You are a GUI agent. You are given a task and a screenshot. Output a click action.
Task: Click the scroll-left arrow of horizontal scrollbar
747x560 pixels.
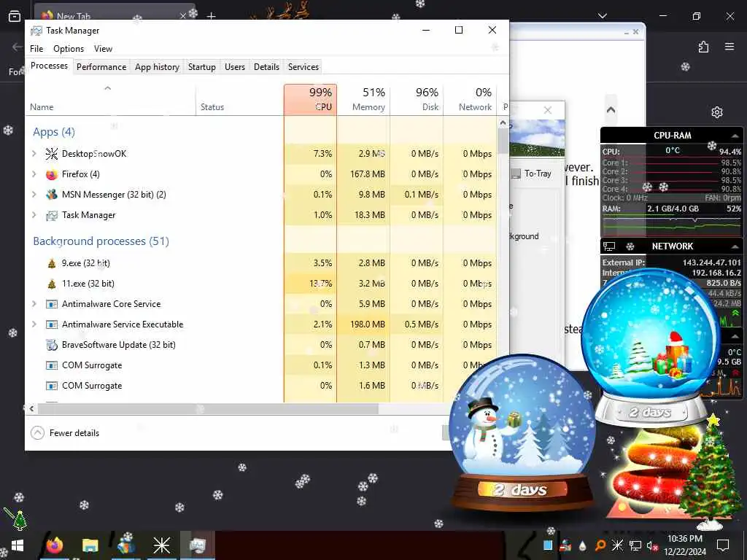click(x=31, y=408)
